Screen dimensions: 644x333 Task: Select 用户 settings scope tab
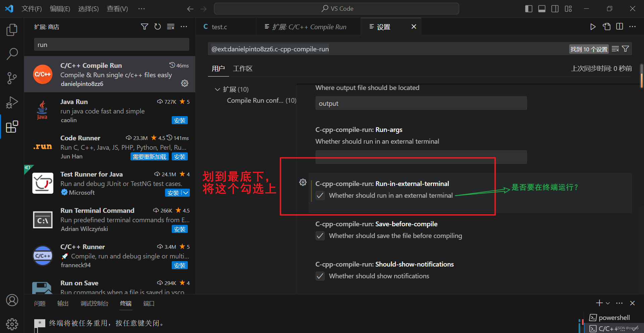(x=218, y=68)
